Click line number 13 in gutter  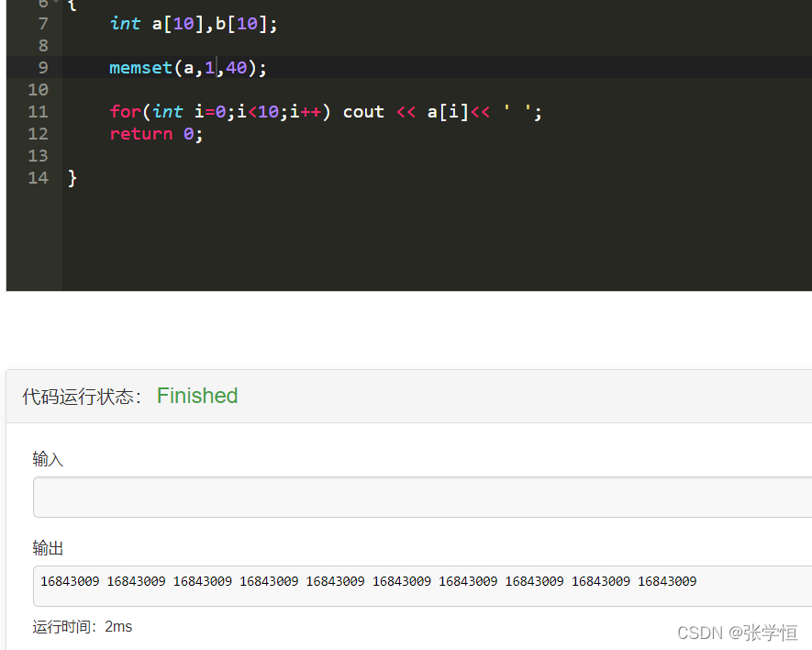click(x=38, y=156)
